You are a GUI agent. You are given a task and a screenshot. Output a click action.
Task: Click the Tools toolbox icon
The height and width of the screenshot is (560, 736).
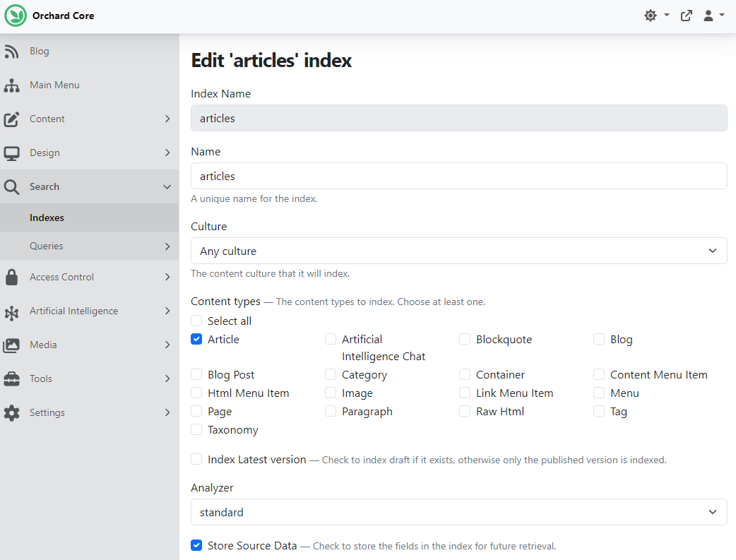pos(11,379)
